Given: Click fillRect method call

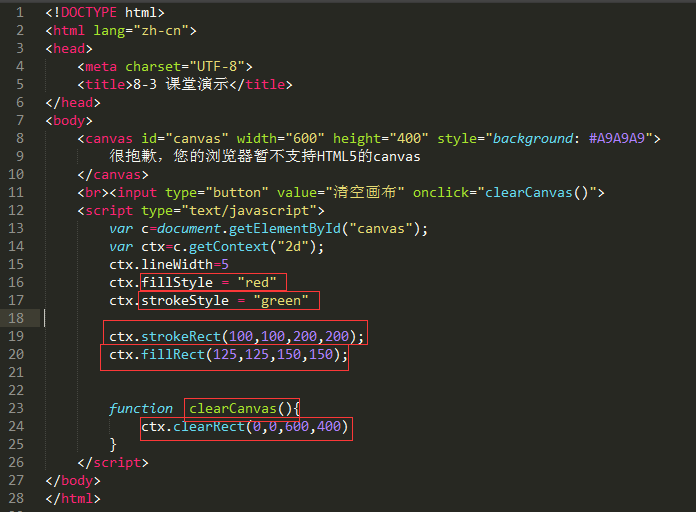Looking at the screenshot, I should tap(173, 354).
